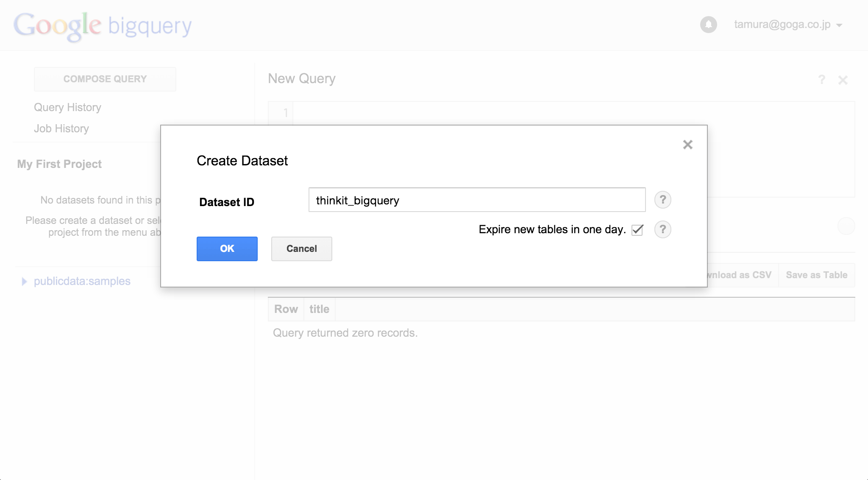
Task: Click 'No datasets found in this' message
Action: 100,200
